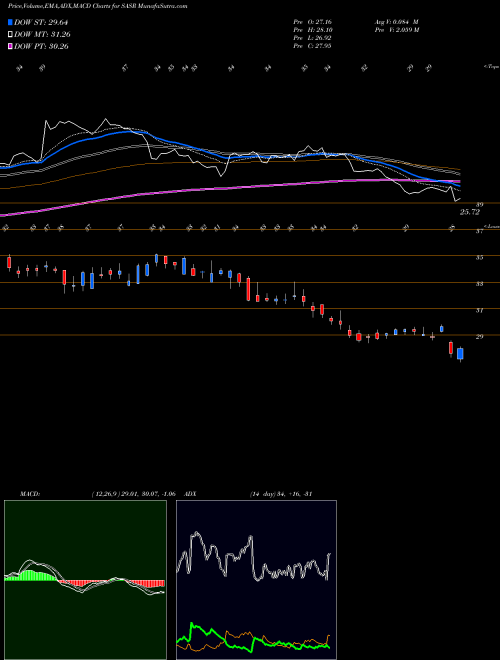The image size is (500, 660).
Task: Click the MACD (12,26,9) parameter values
Action: coord(133,494)
